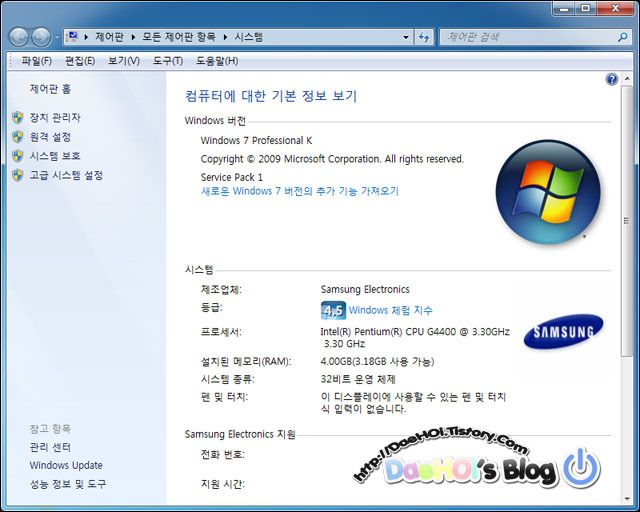Screen dimensions: 640x512
Task: Open the 도움말(H) menu
Action: click(217, 61)
